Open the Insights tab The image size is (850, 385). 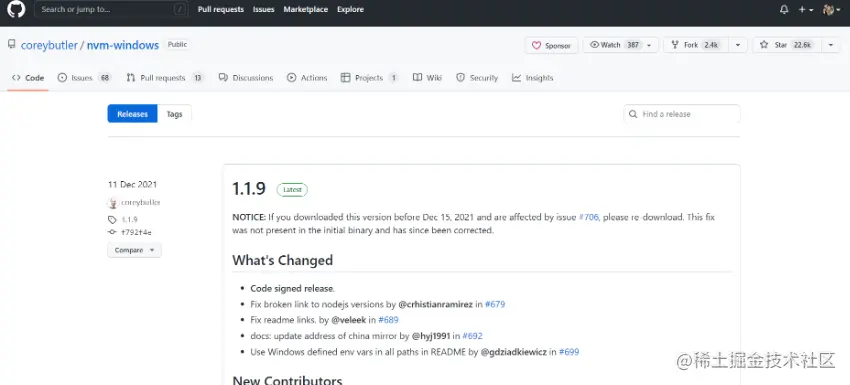[533, 78]
